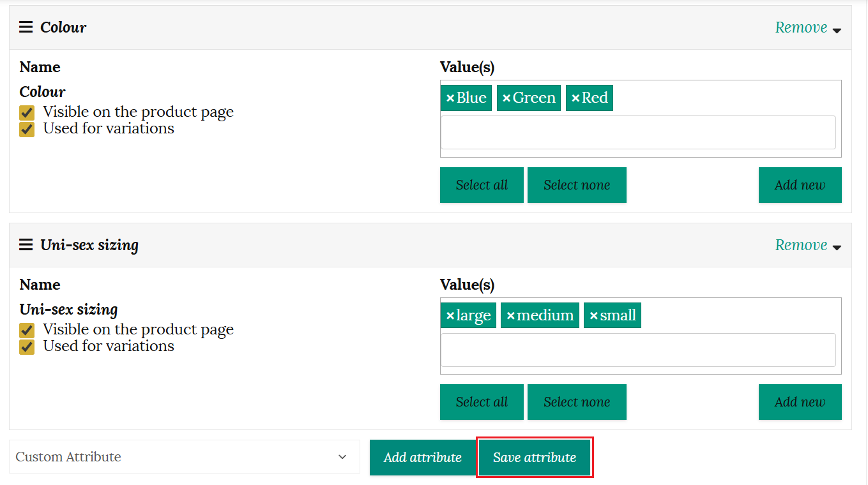Select all Uni-sex sizing values
This screenshot has height=485, width=868.
(482, 402)
